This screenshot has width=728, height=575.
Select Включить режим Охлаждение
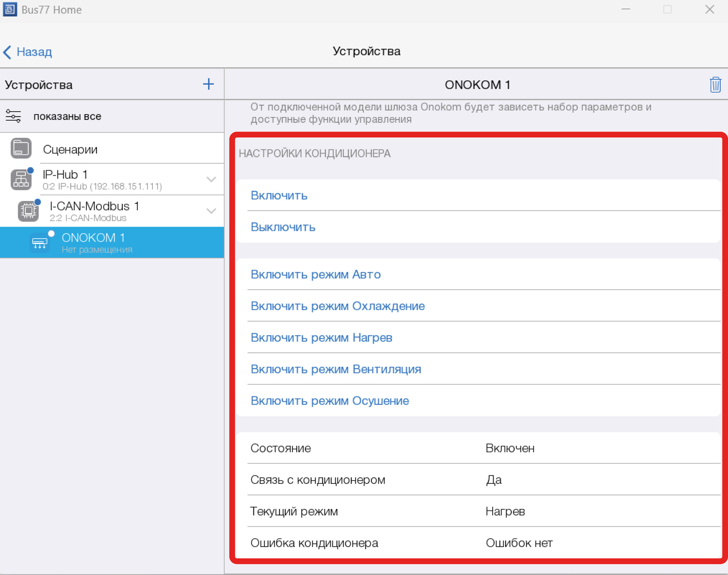[x=337, y=306]
